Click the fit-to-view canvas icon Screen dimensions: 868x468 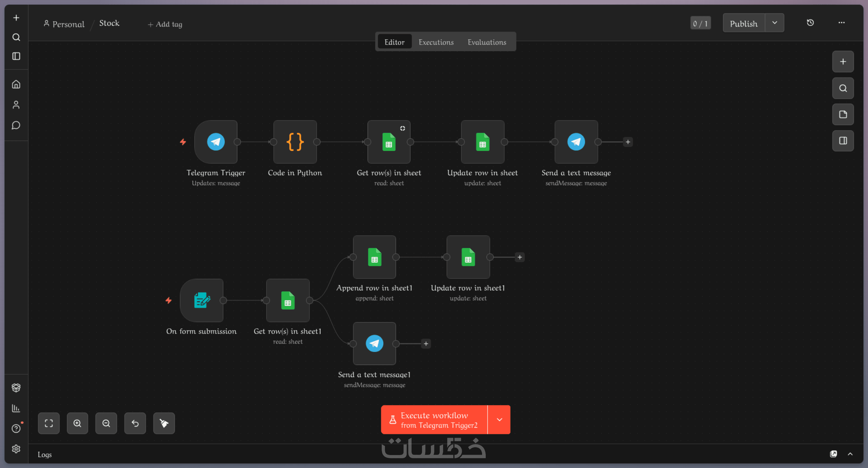[49, 423]
